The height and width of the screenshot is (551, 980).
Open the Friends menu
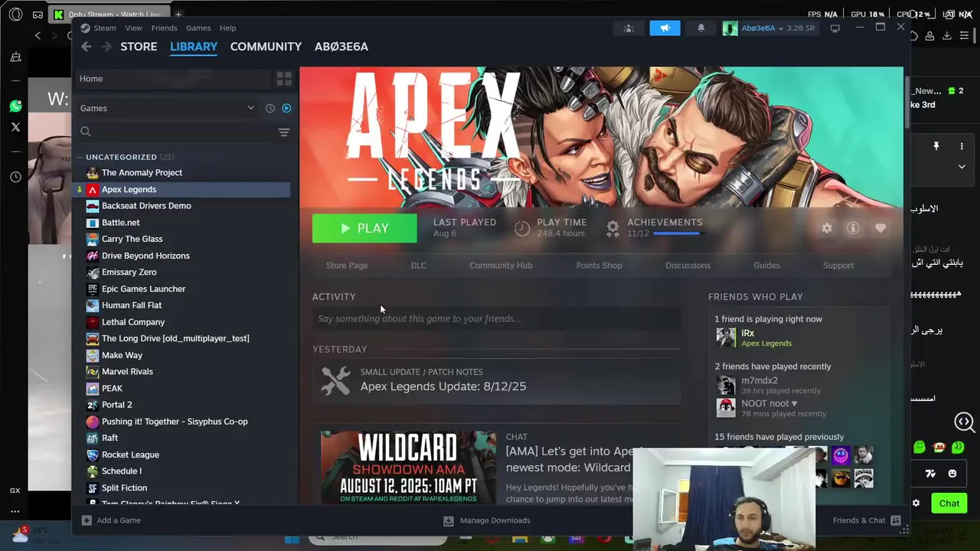coord(164,28)
